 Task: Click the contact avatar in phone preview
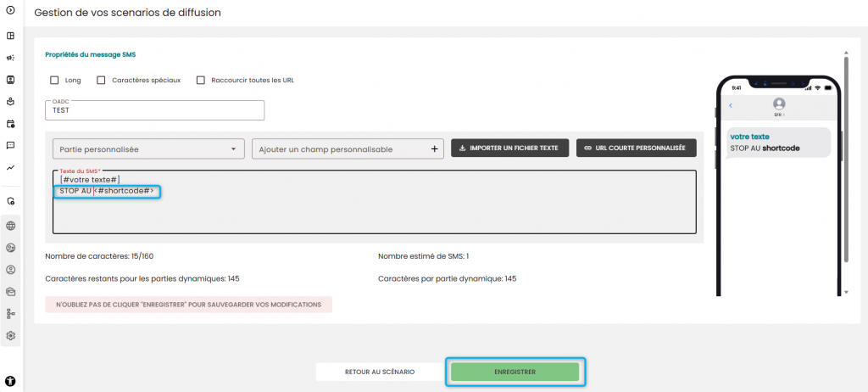(x=779, y=104)
